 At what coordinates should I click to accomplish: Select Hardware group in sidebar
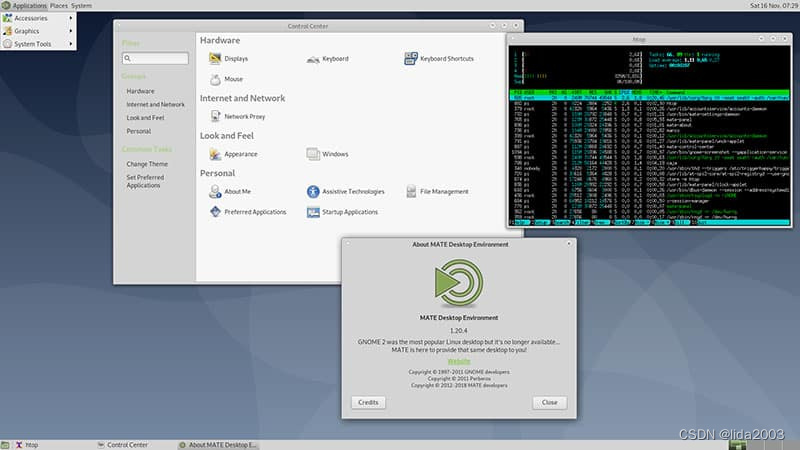pyautogui.click(x=140, y=91)
